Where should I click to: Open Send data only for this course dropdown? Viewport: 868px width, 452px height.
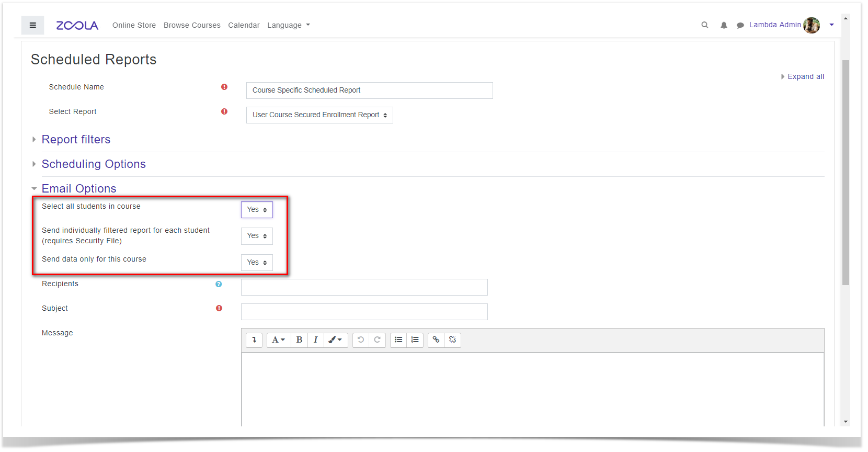(x=257, y=263)
